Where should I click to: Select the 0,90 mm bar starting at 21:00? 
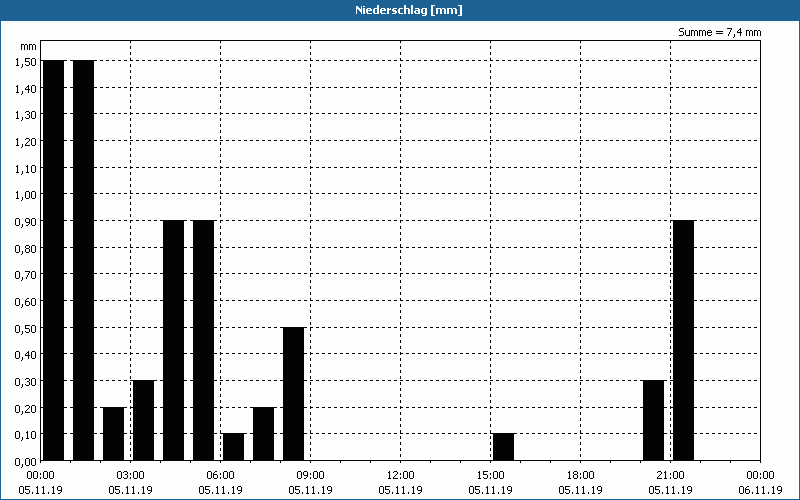tap(684, 340)
